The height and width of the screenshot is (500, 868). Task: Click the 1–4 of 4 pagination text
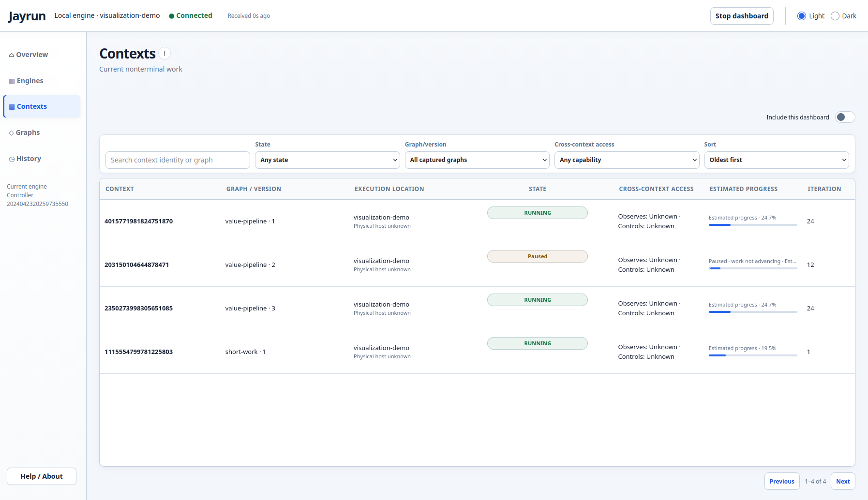click(x=815, y=482)
